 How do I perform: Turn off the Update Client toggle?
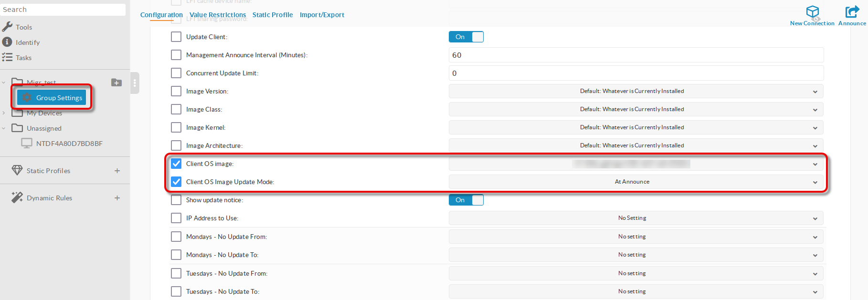(466, 37)
